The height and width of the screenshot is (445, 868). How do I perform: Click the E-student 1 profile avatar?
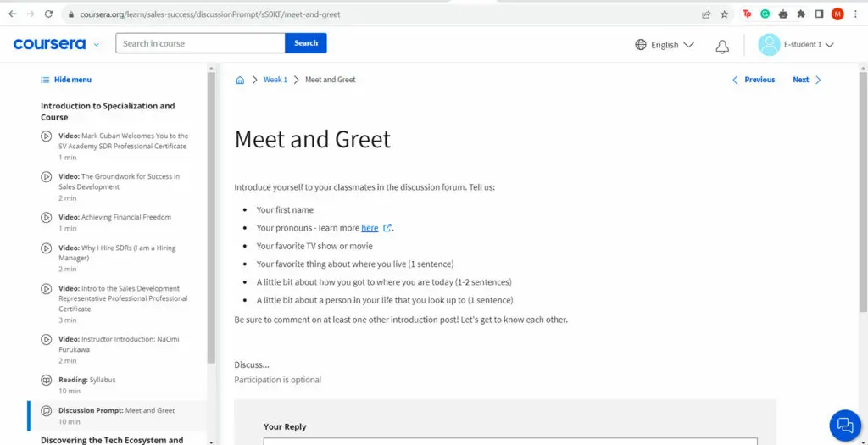(x=769, y=45)
